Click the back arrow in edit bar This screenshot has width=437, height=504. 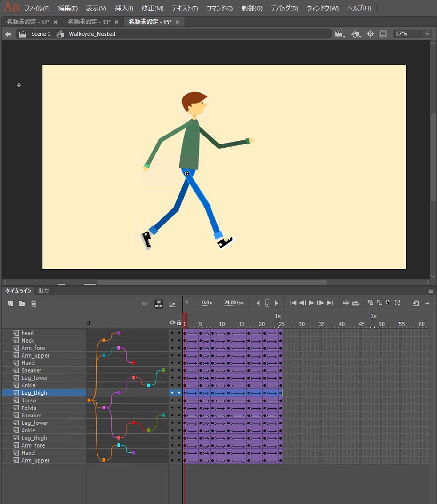(x=8, y=34)
